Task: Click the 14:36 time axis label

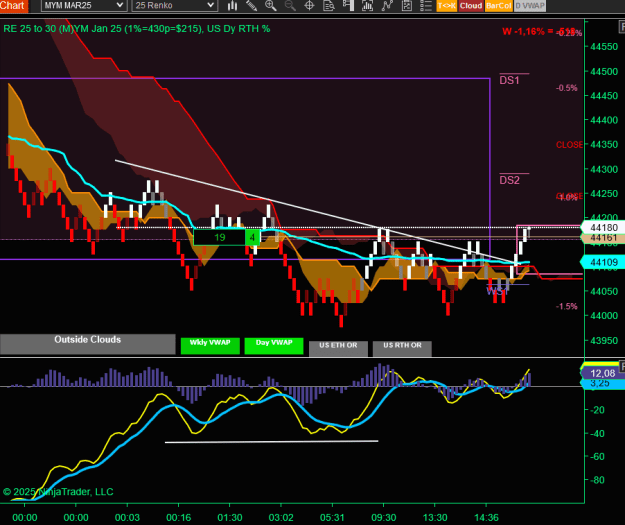Action: coord(486,517)
